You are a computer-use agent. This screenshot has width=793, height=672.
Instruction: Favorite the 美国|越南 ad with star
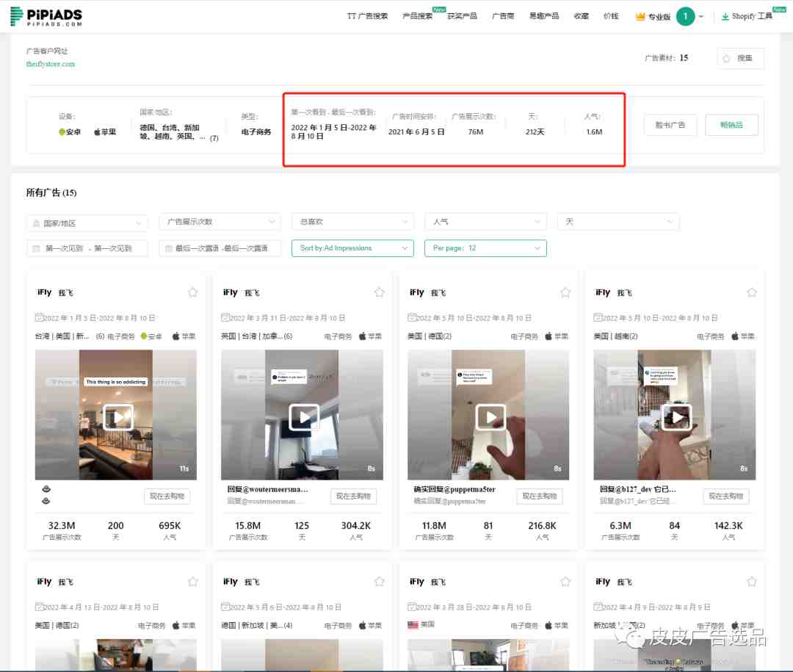tap(752, 292)
